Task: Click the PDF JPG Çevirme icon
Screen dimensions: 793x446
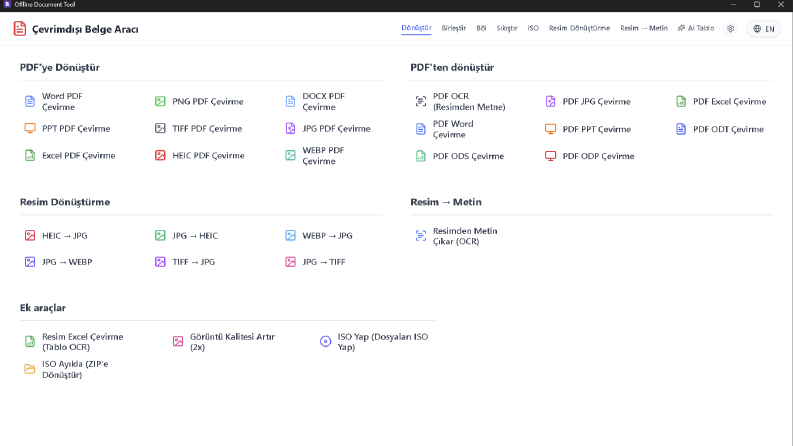Action: tap(550, 101)
